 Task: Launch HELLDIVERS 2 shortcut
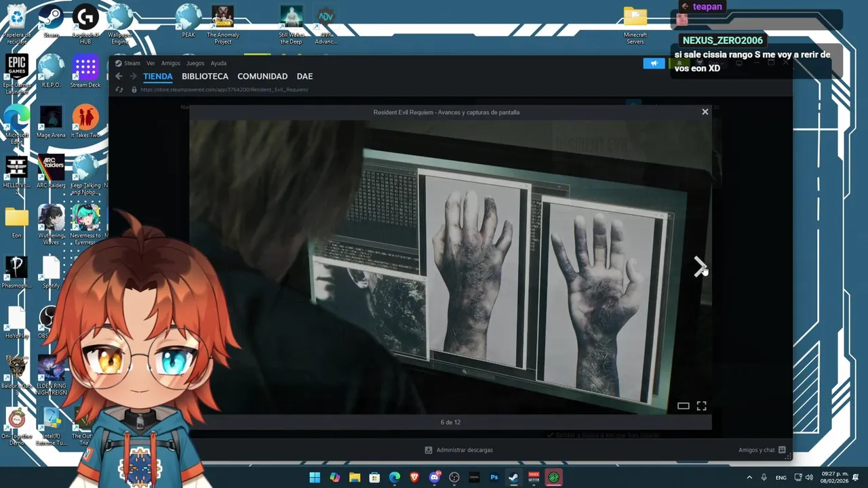pos(16,174)
